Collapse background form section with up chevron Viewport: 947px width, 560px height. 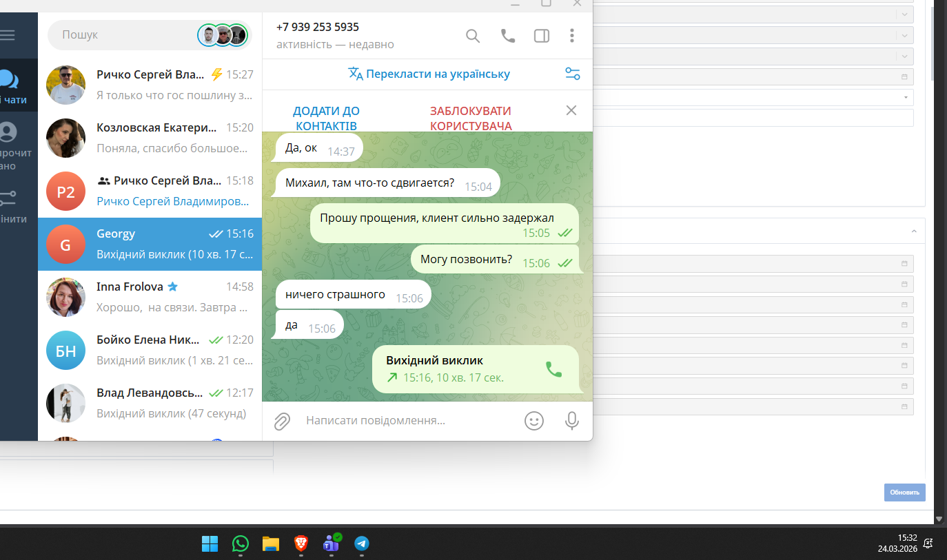(x=914, y=231)
